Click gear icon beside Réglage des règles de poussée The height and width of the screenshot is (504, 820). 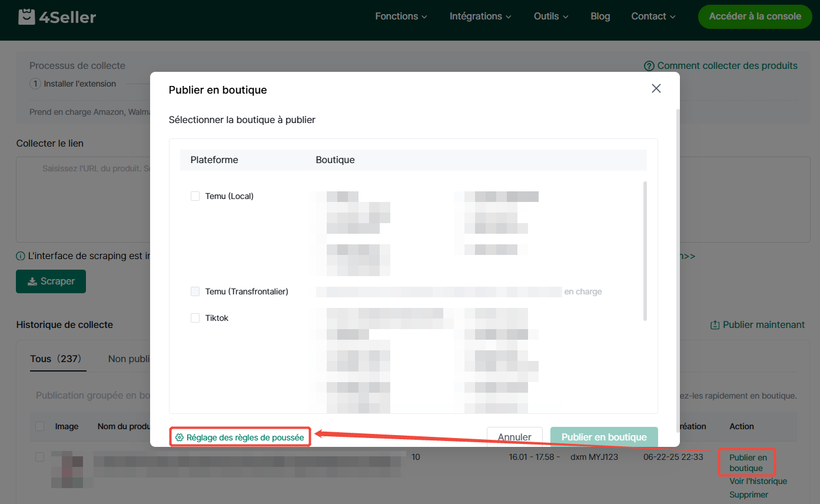[180, 437]
